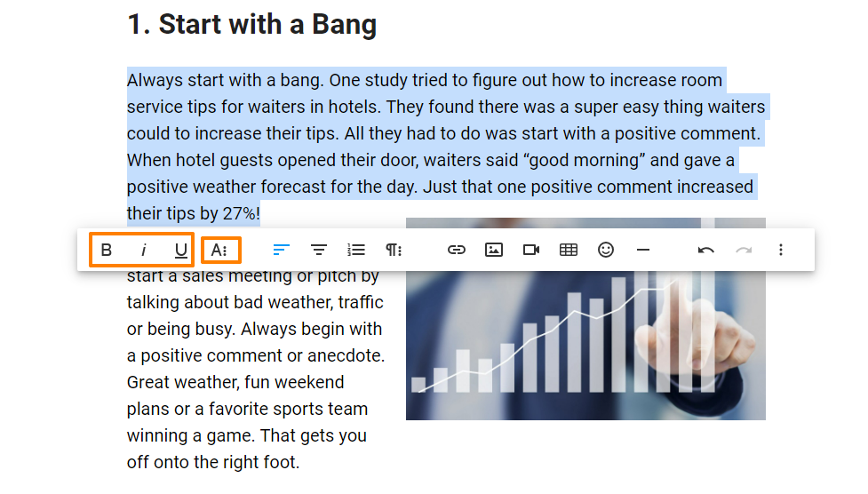Open the more paragraph options menu
868x494 pixels.
[394, 250]
